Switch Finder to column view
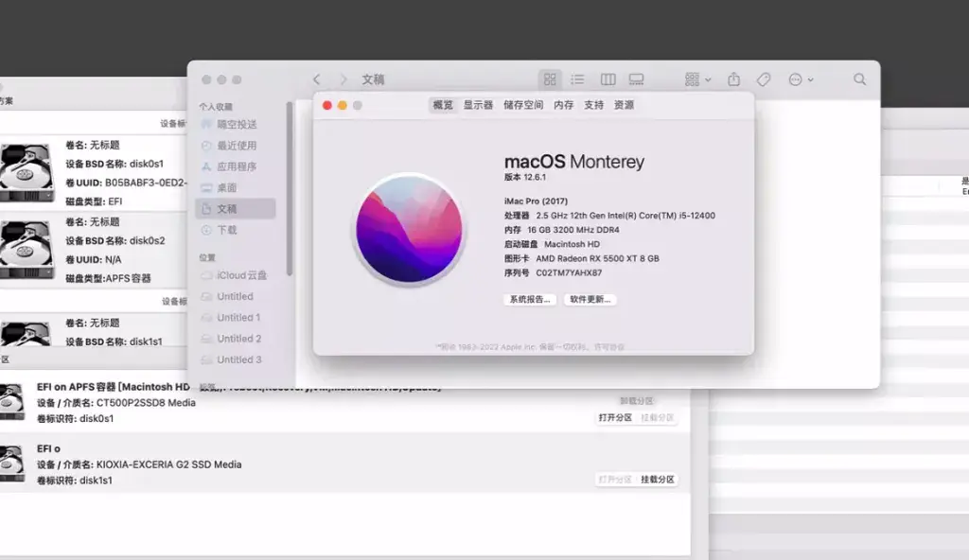 (x=608, y=79)
